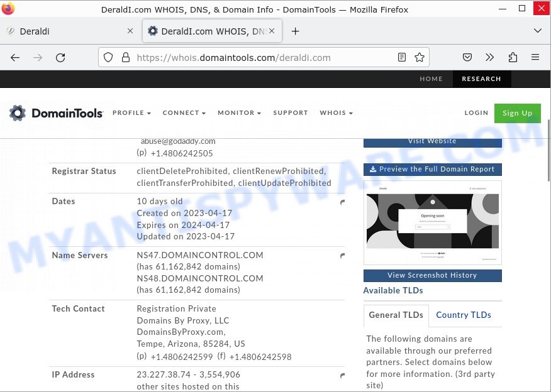Open the tracking protection shield icon
This screenshot has height=392, width=551.
pyautogui.click(x=108, y=57)
